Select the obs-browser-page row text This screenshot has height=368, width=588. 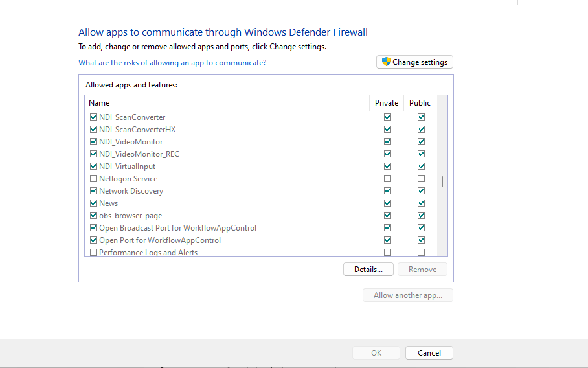tap(131, 216)
